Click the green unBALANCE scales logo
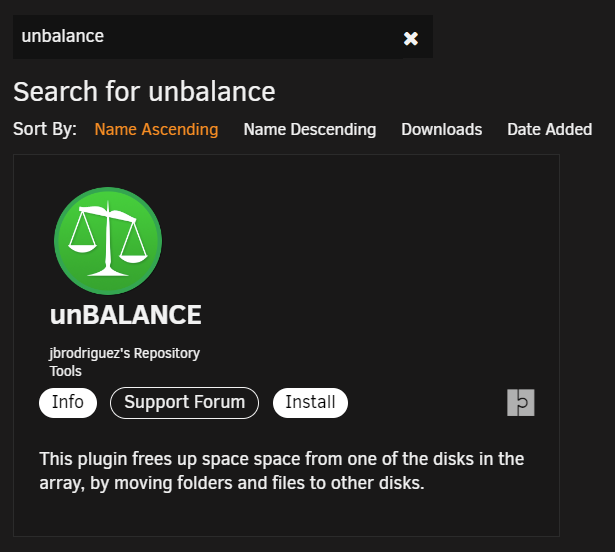615x552 pixels. point(108,241)
